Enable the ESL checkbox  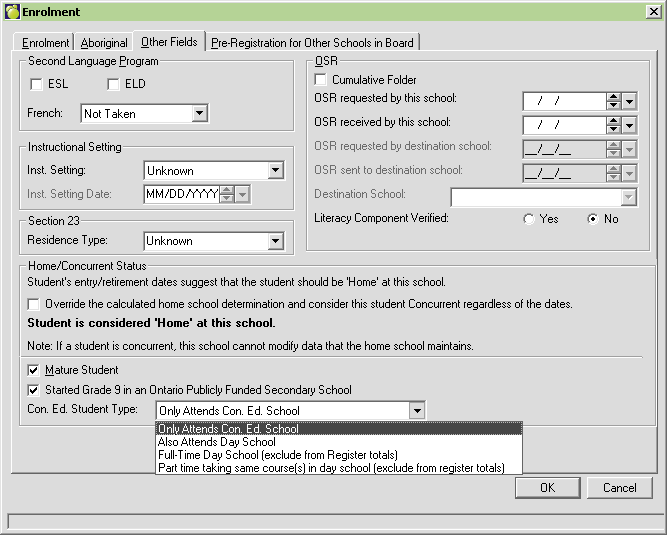click(37, 84)
